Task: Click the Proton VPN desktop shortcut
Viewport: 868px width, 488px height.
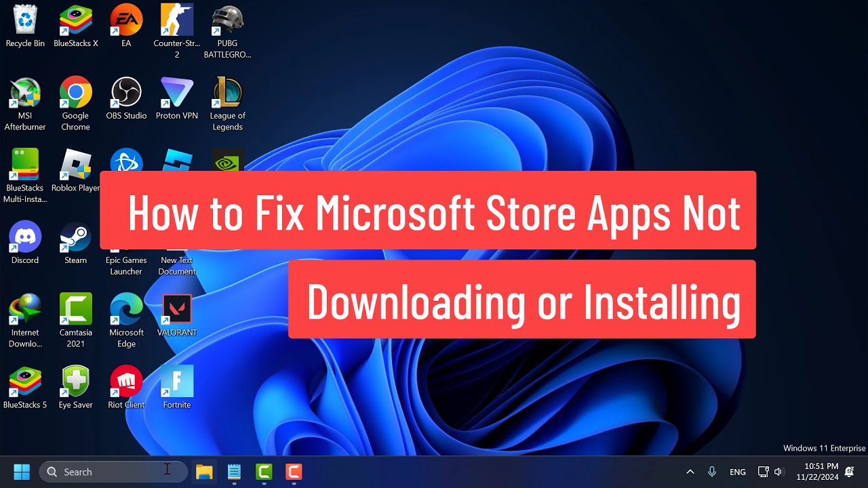Action: point(177,98)
